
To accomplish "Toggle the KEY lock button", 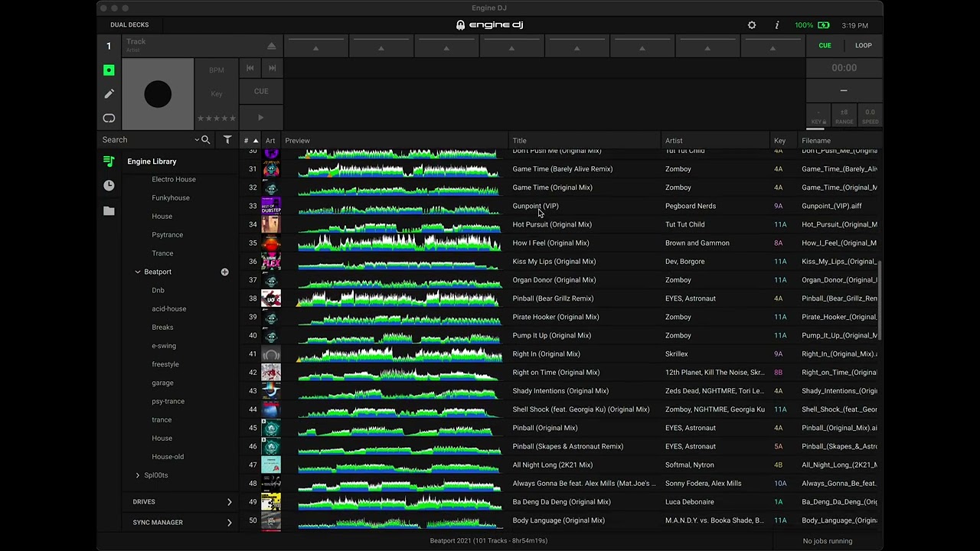I will 818,116.
